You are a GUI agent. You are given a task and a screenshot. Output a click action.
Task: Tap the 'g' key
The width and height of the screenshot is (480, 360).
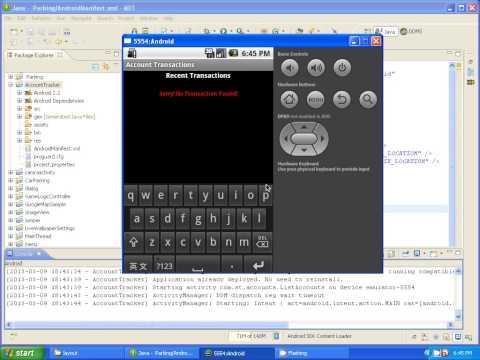click(198, 219)
